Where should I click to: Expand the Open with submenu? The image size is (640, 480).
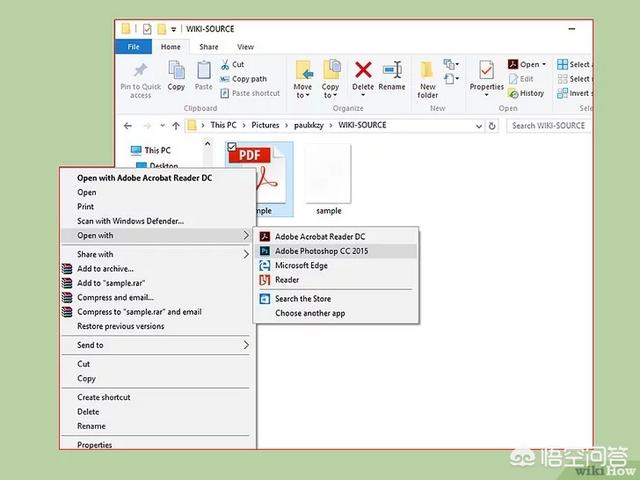pyautogui.click(x=156, y=236)
